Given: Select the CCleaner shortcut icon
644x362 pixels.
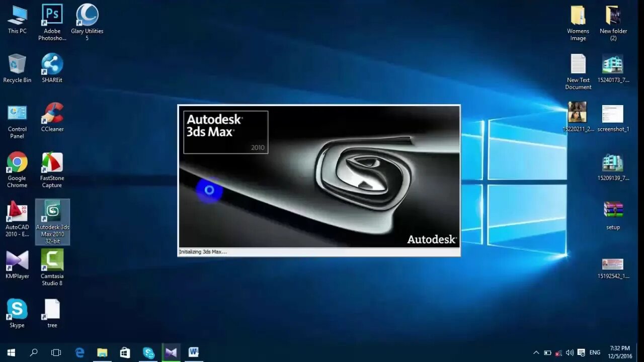Looking at the screenshot, I should [x=52, y=118].
